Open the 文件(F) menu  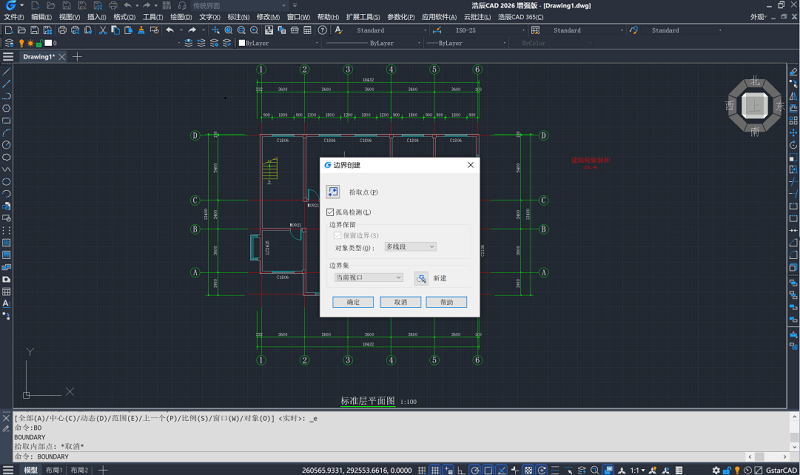point(14,17)
